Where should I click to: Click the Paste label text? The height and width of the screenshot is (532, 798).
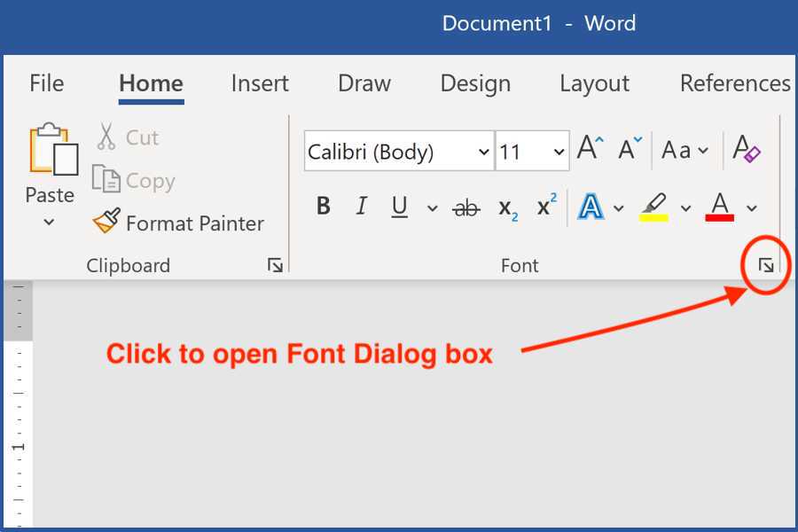50,195
